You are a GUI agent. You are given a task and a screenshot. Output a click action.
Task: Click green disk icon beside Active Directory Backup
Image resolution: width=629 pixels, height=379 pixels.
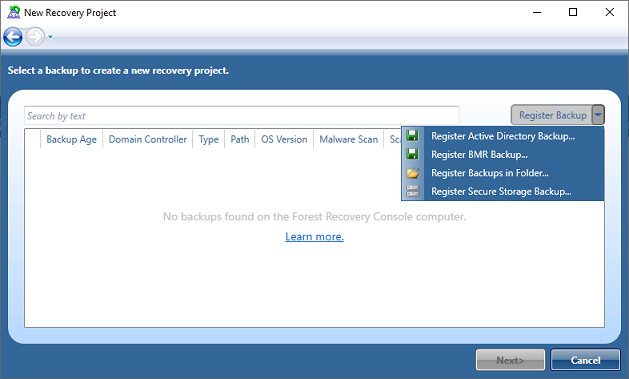pos(412,136)
